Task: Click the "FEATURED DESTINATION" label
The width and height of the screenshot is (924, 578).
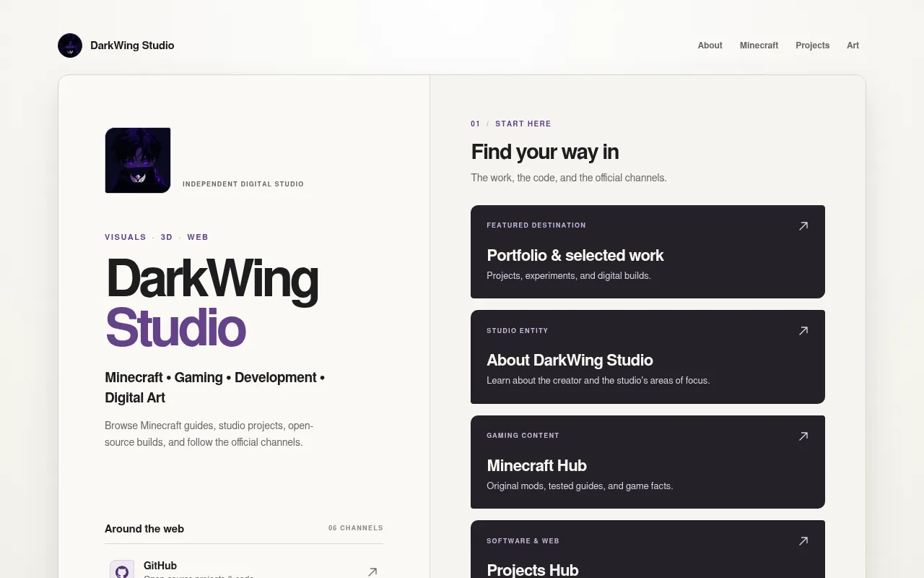Action: tap(536, 225)
